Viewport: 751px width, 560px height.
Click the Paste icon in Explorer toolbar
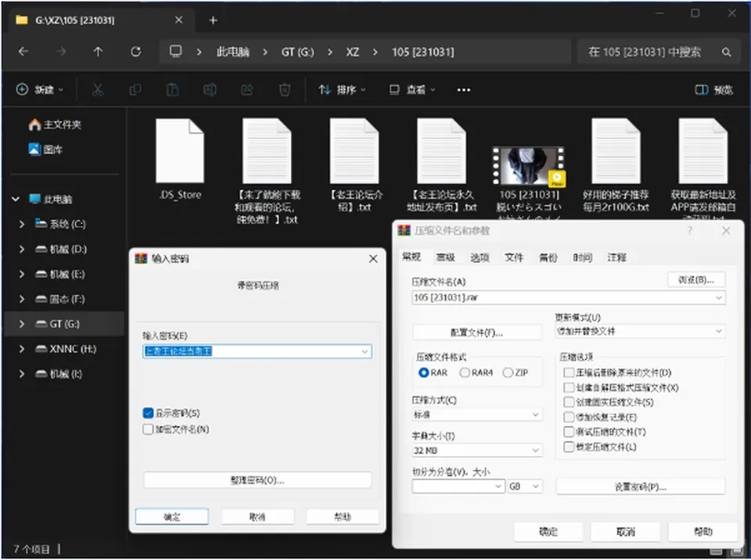click(172, 90)
